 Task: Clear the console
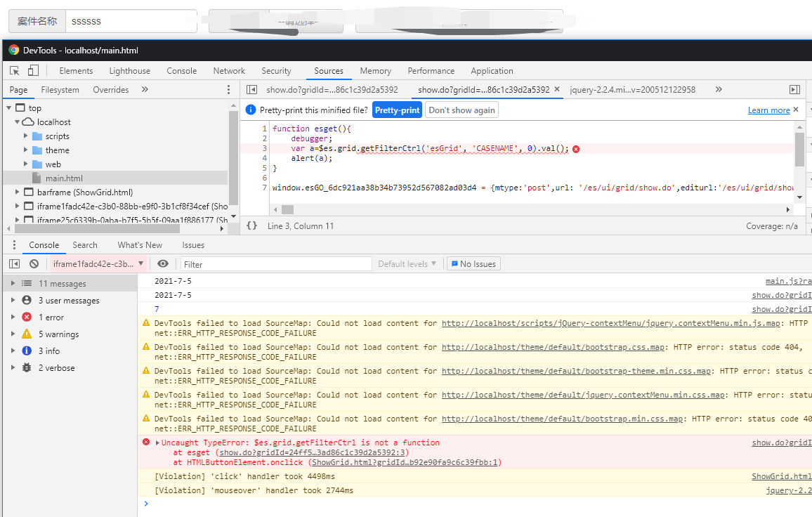[34, 263]
